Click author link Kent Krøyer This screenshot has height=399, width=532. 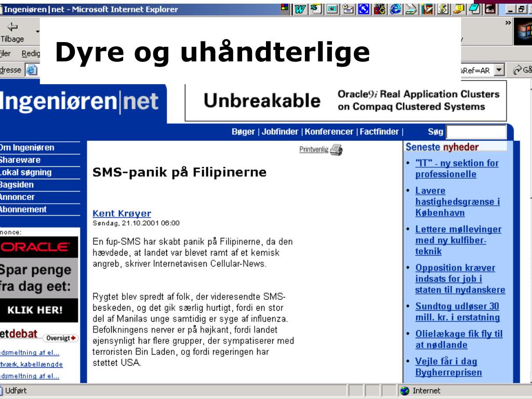click(122, 214)
